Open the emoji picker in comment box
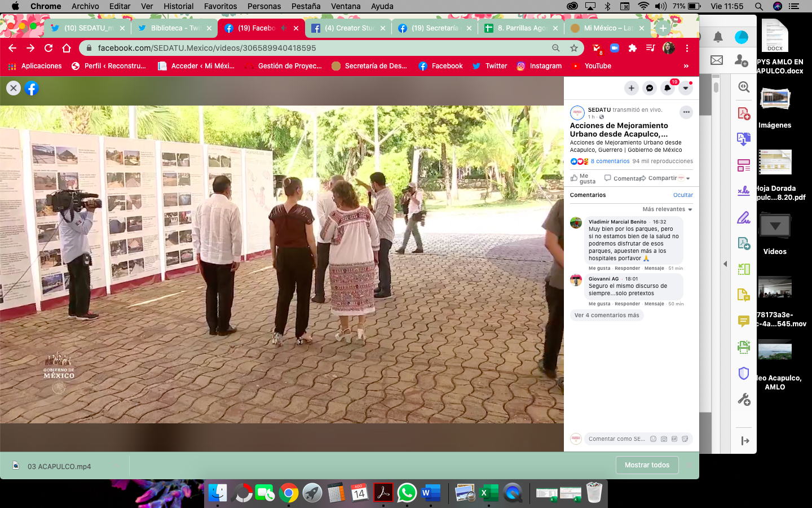812x508 pixels. 653,439
